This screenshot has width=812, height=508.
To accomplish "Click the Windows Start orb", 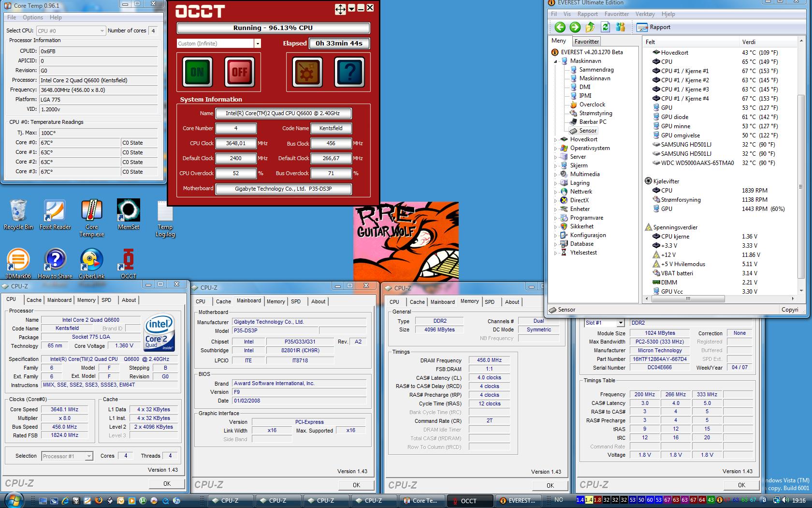I will 14,500.
